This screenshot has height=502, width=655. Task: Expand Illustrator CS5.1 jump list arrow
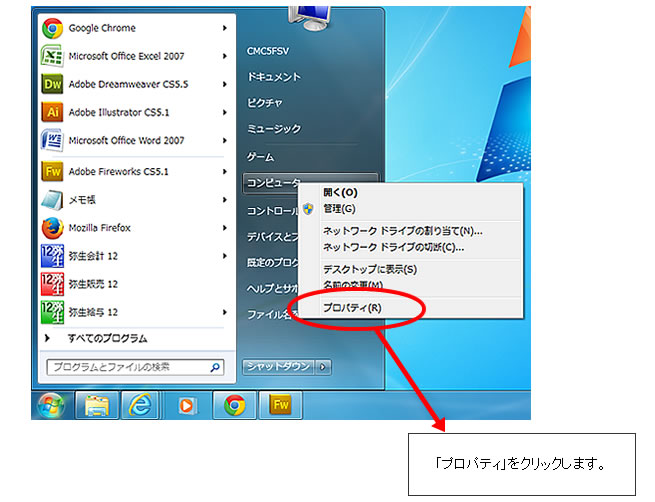click(225, 112)
